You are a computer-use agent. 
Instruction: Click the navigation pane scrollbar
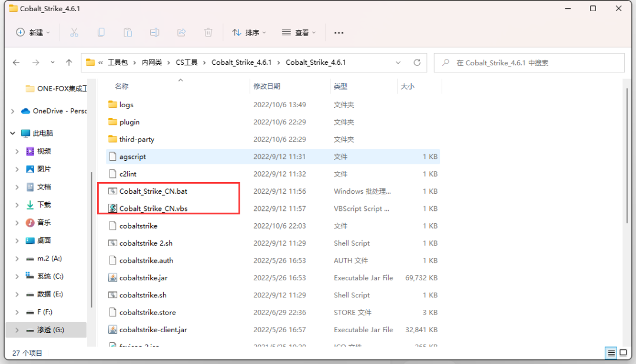coord(92,239)
